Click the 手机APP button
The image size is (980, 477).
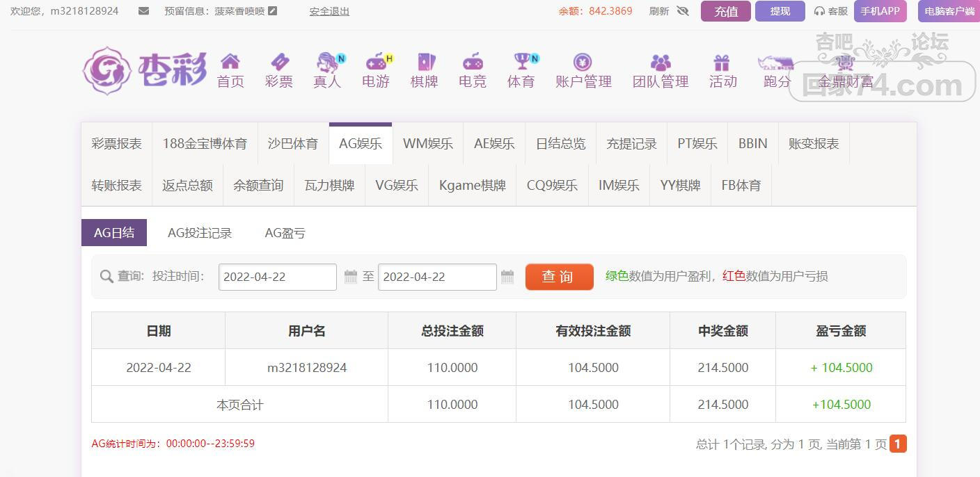click(880, 11)
